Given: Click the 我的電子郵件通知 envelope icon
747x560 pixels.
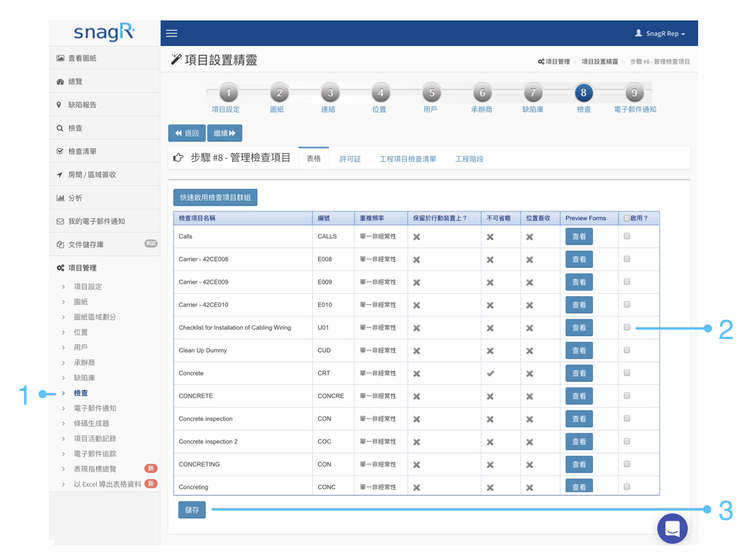Looking at the screenshot, I should [60, 222].
